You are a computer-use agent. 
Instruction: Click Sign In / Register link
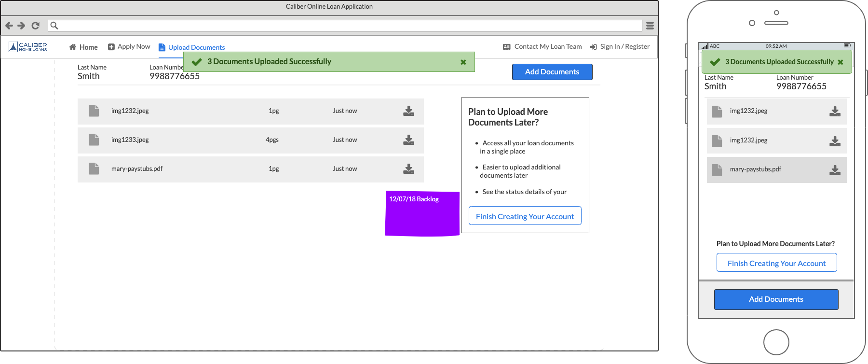coord(620,47)
